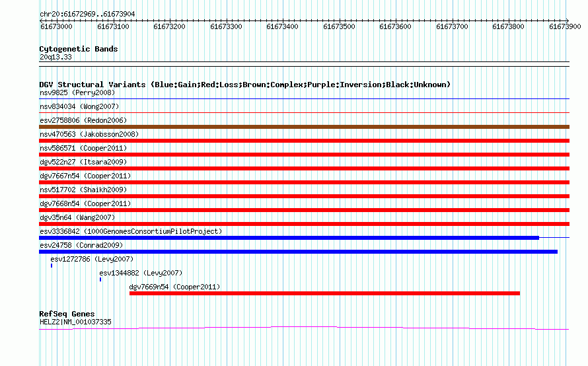Click the 20q13.33 cytogenetic band label

pyautogui.click(x=55, y=57)
